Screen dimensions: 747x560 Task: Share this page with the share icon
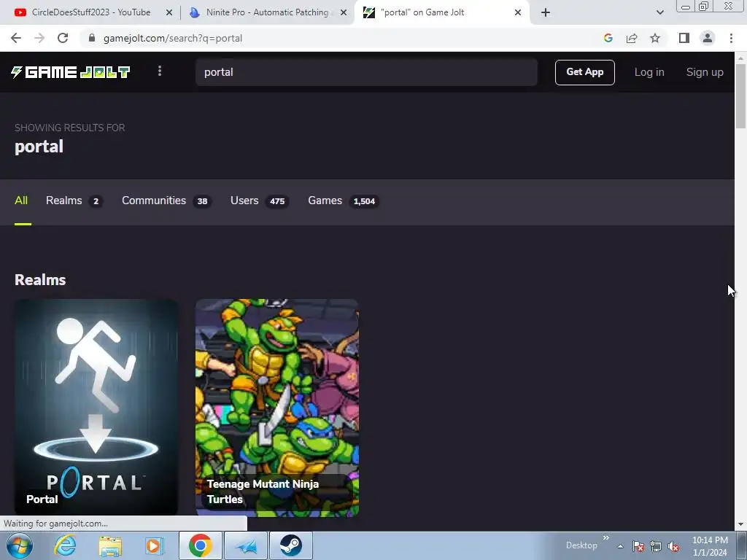pos(632,38)
